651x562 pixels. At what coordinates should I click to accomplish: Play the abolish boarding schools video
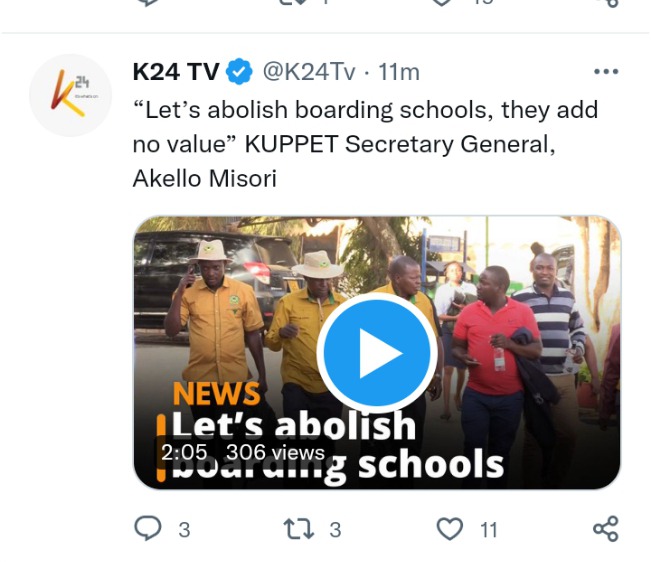377,353
